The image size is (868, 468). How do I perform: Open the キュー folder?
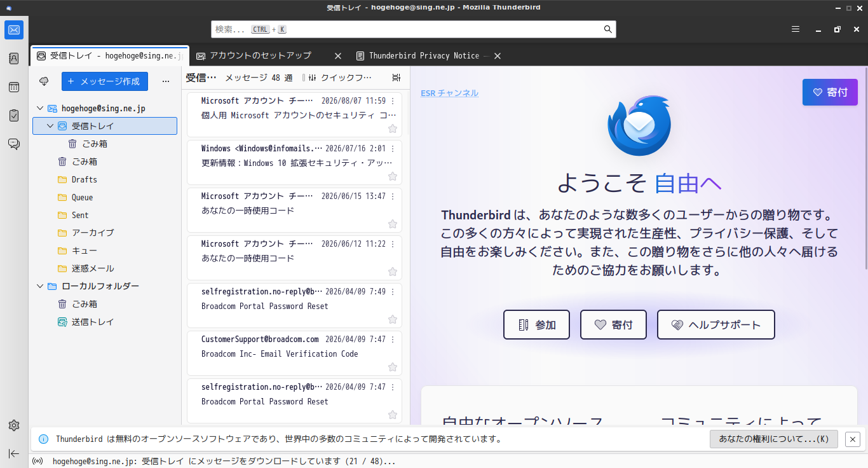(105, 251)
